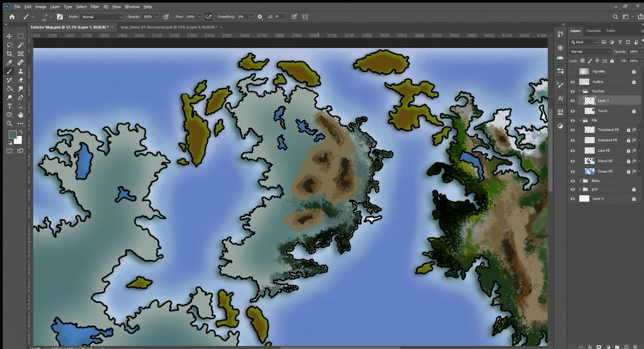Image resolution: width=644 pixels, height=349 pixels.
Task: Select the Lasso tool
Action: (x=10, y=45)
